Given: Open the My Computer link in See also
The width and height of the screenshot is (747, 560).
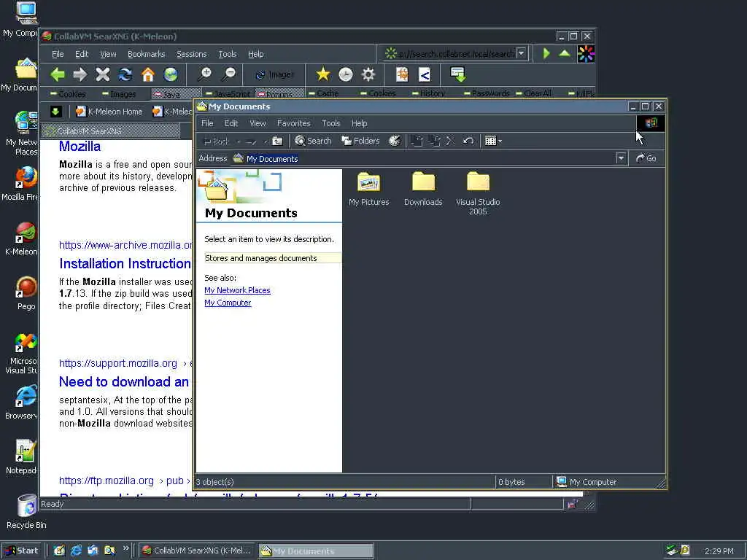Looking at the screenshot, I should pos(228,303).
